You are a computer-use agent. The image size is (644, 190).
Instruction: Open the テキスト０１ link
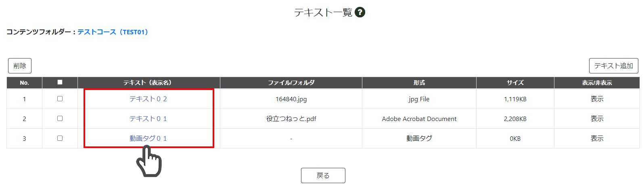coord(148,119)
